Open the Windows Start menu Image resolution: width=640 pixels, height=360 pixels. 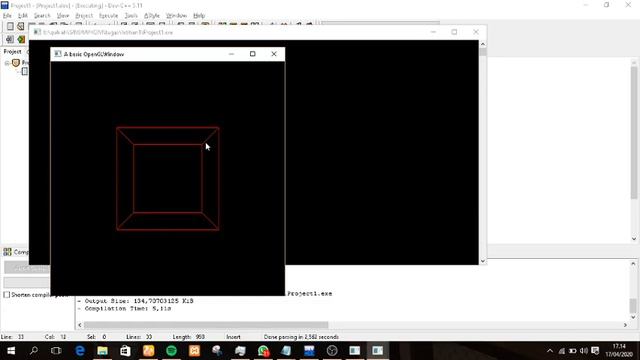[11, 351]
